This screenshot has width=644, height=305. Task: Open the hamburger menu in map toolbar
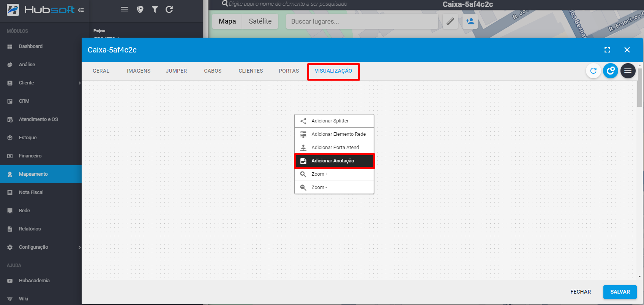click(125, 10)
